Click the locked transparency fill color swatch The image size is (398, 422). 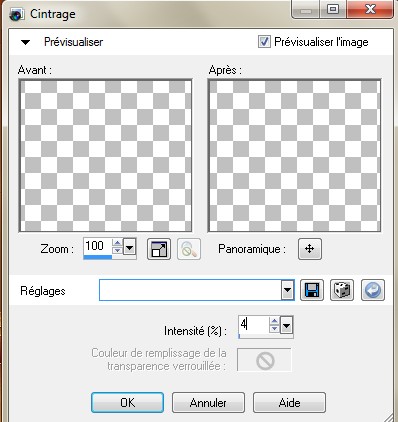click(264, 360)
